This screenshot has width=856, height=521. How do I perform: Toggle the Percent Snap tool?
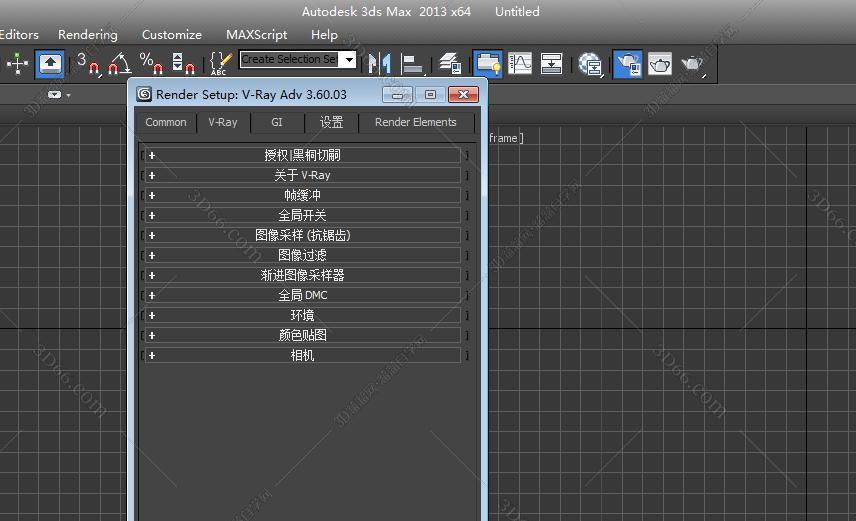[151, 63]
